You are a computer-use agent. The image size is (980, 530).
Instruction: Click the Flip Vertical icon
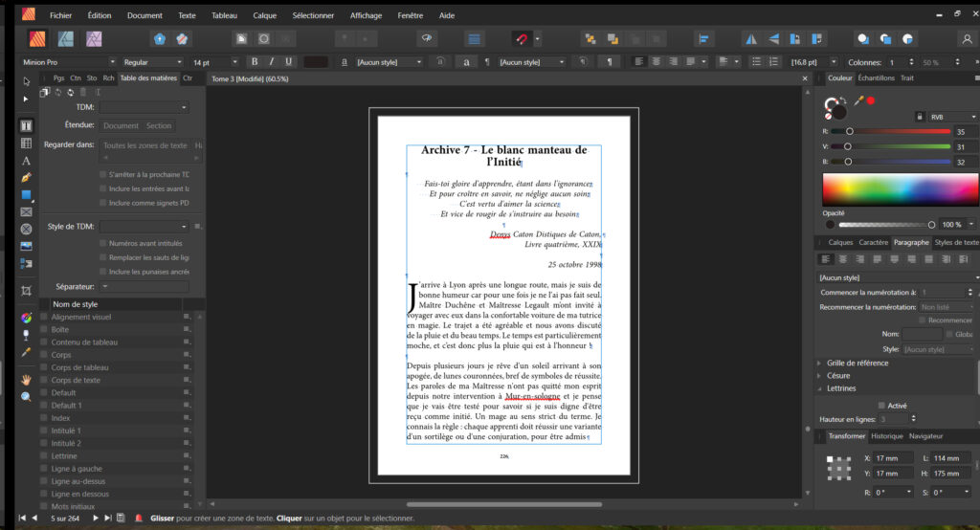[x=773, y=39]
